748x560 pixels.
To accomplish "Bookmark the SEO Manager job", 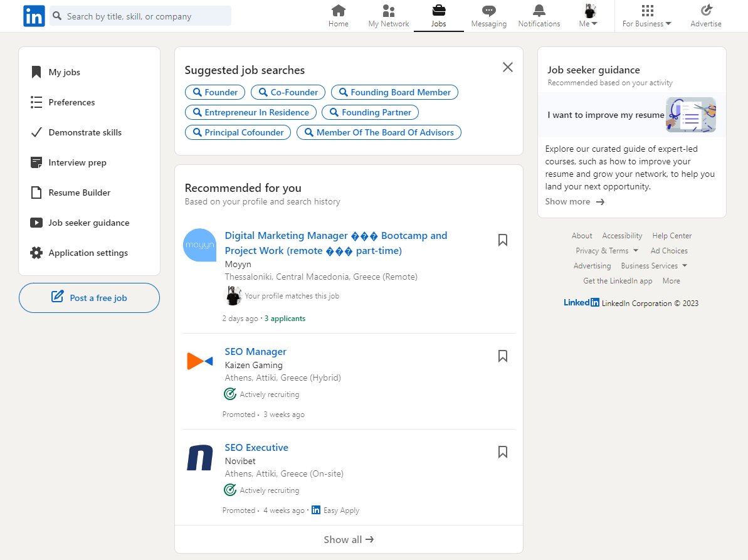I will 502,356.
